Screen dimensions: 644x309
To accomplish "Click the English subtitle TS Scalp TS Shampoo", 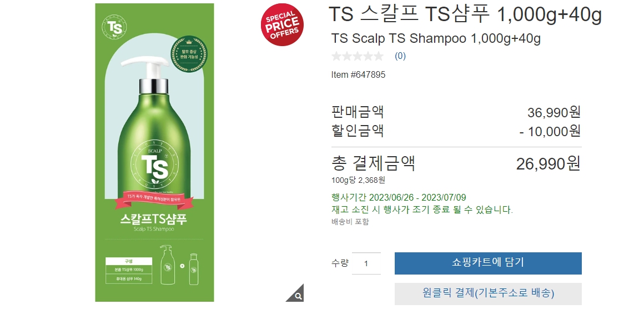I will click(x=436, y=39).
